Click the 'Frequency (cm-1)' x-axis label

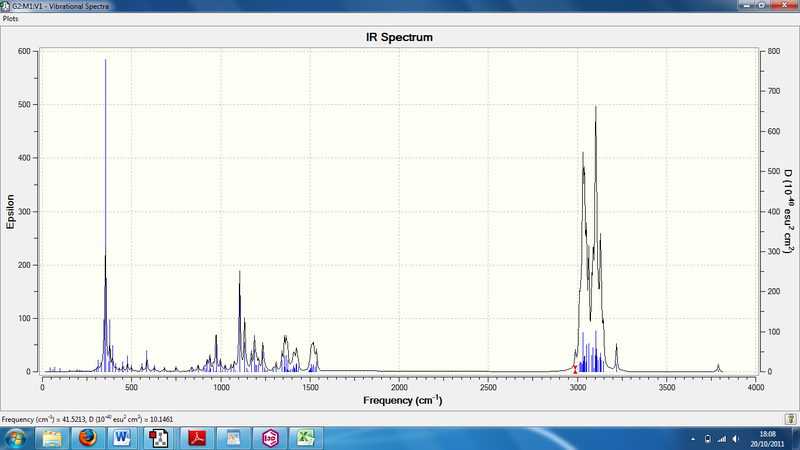click(x=403, y=400)
